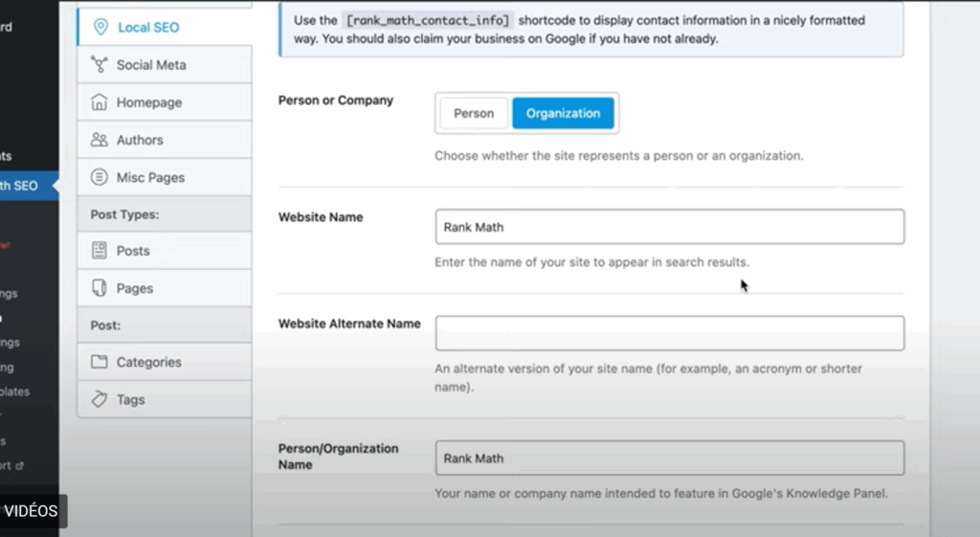The height and width of the screenshot is (537, 980).
Task: Click the SEO item in admin menu
Action: 29,186
